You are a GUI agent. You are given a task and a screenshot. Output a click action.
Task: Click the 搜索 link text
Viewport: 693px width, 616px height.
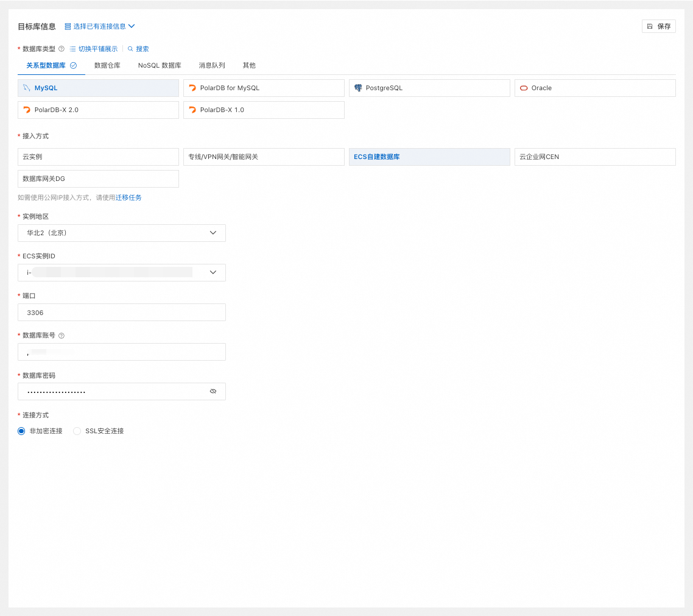(x=142, y=49)
